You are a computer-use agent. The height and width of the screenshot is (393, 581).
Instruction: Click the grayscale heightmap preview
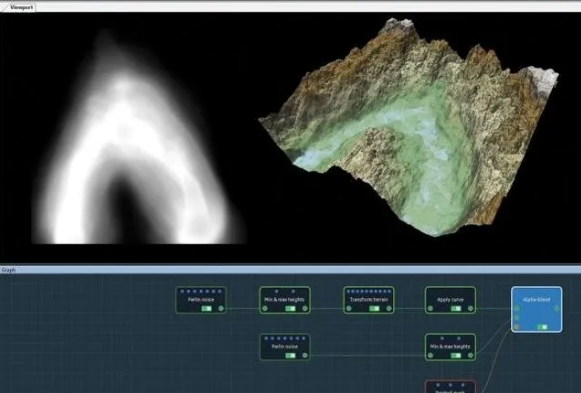(x=138, y=138)
